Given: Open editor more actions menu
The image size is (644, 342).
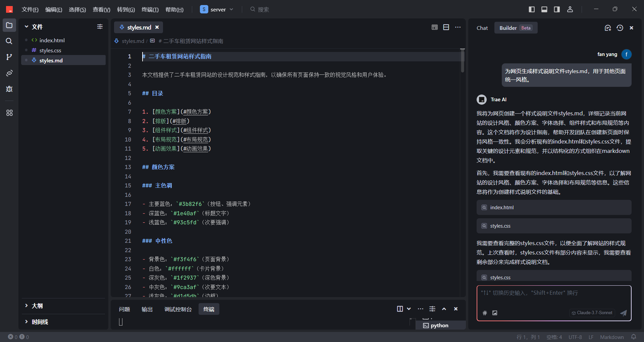Looking at the screenshot, I should pyautogui.click(x=458, y=27).
